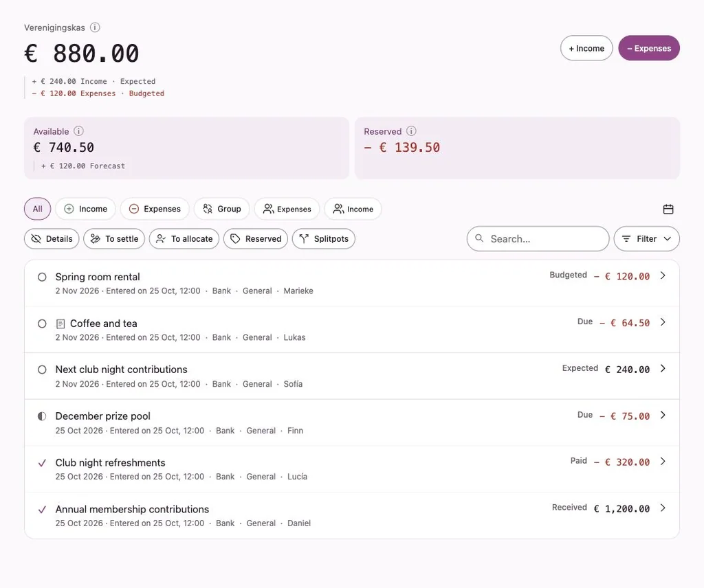This screenshot has width=704, height=588.
Task: Toggle the To allocate filter chip
Action: (184, 238)
